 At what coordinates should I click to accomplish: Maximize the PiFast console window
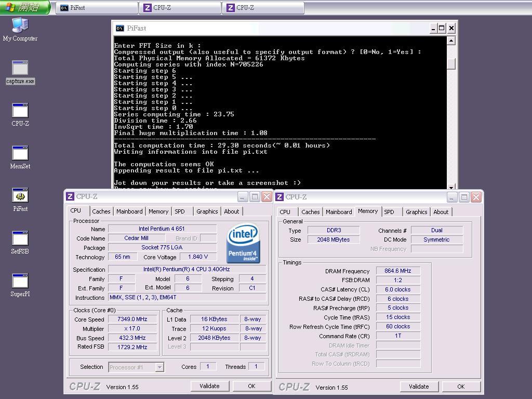[x=442, y=28]
